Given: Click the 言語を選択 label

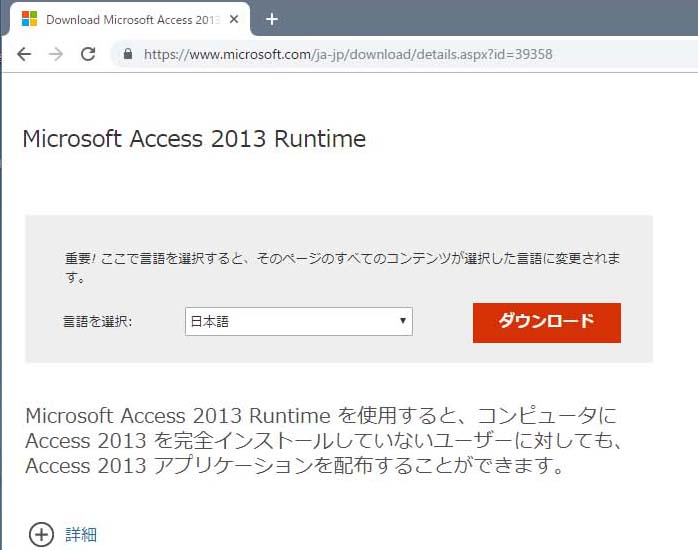Looking at the screenshot, I should (x=98, y=321).
